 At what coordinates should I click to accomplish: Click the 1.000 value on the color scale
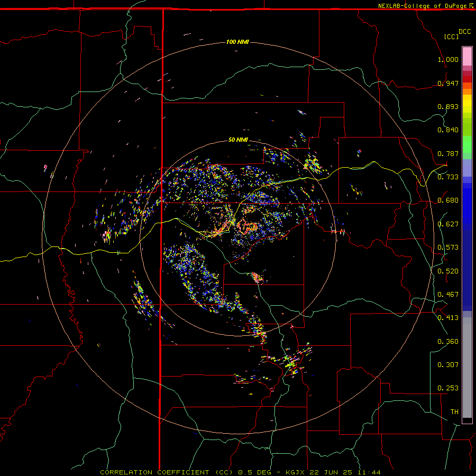(x=448, y=59)
